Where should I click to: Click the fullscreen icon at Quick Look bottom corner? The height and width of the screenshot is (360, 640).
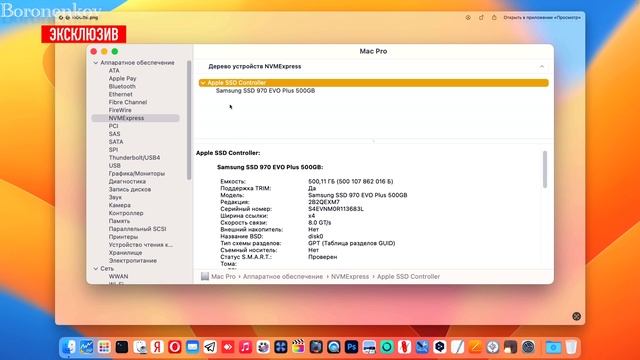coord(576,316)
